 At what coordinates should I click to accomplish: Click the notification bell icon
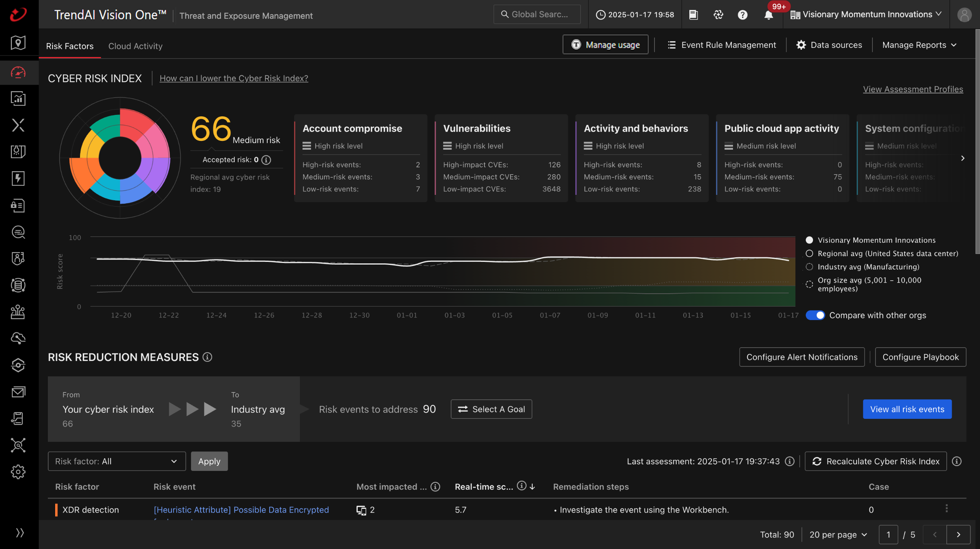[768, 15]
